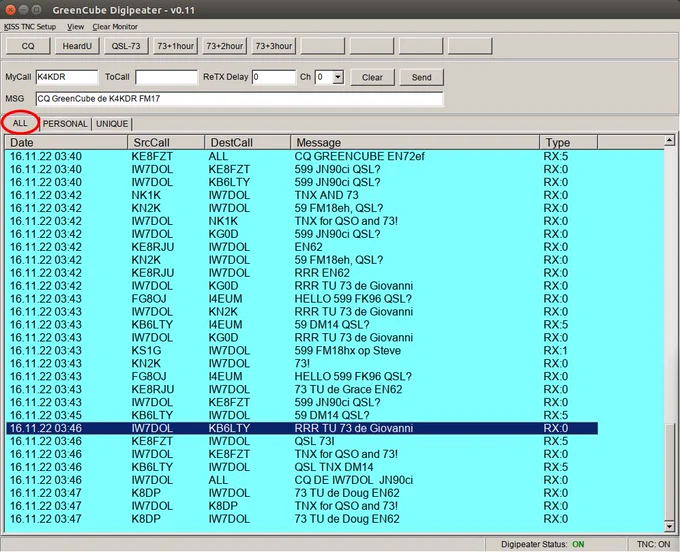The image size is (680, 552).
Task: Select row 'QSL TNX DM14'
Action: [x=302, y=467]
